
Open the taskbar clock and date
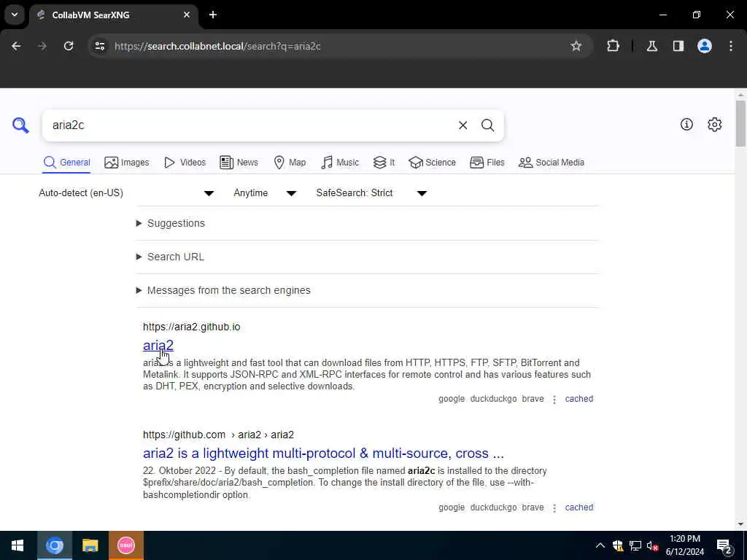click(x=684, y=545)
